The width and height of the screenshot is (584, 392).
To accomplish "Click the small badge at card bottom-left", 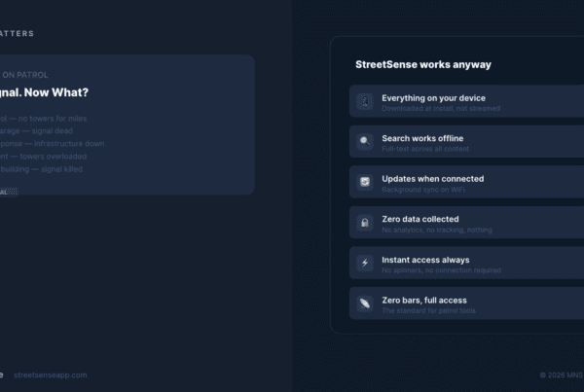I will point(8,192).
